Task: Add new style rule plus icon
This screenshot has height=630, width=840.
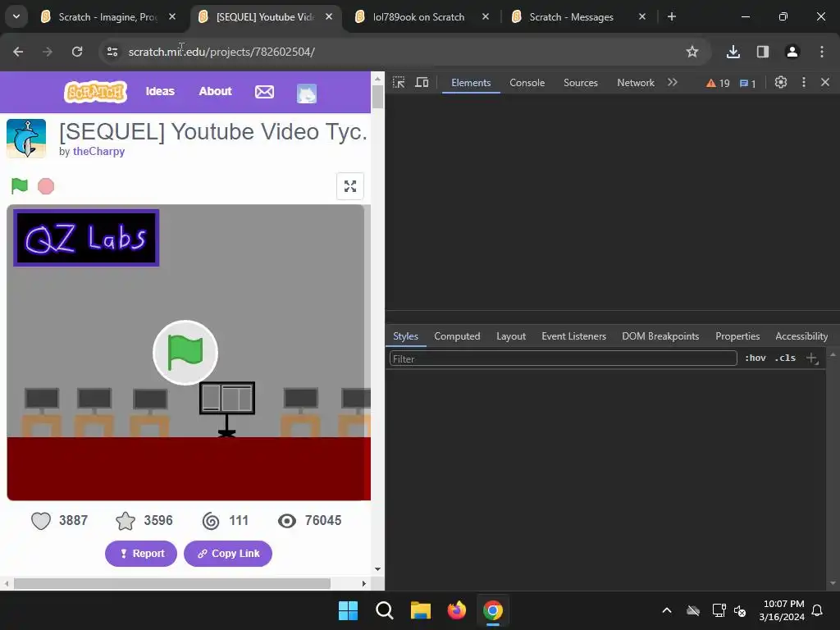Action: tap(811, 358)
